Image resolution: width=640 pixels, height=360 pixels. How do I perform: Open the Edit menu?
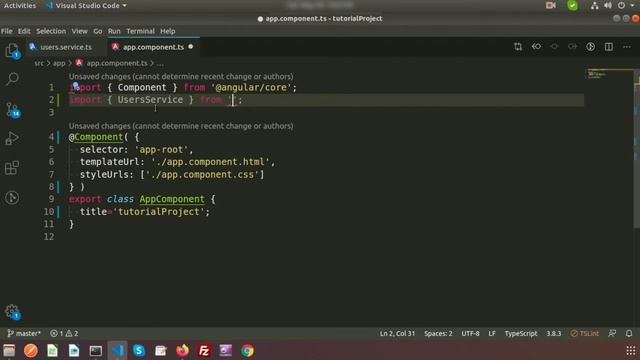tap(24, 31)
